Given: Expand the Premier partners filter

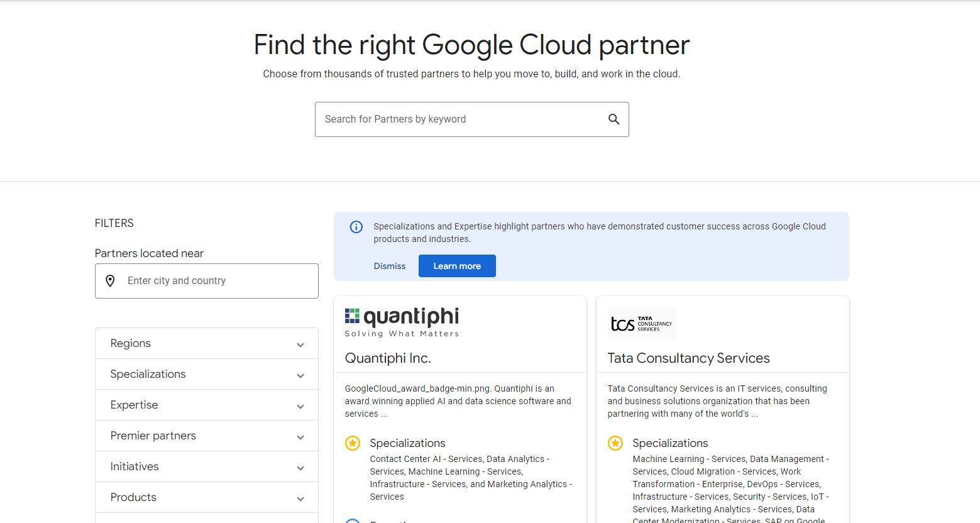Looking at the screenshot, I should pos(207,436).
